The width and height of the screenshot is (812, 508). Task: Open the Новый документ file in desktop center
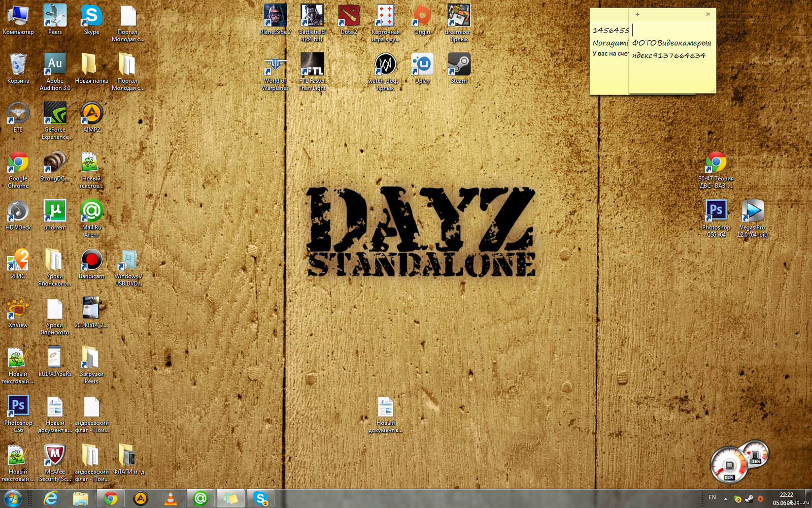coord(385,415)
